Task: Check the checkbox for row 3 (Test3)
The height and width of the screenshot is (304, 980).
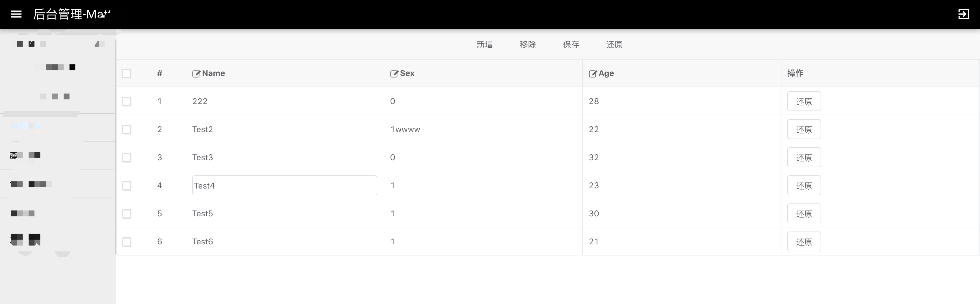Action: pos(127,157)
